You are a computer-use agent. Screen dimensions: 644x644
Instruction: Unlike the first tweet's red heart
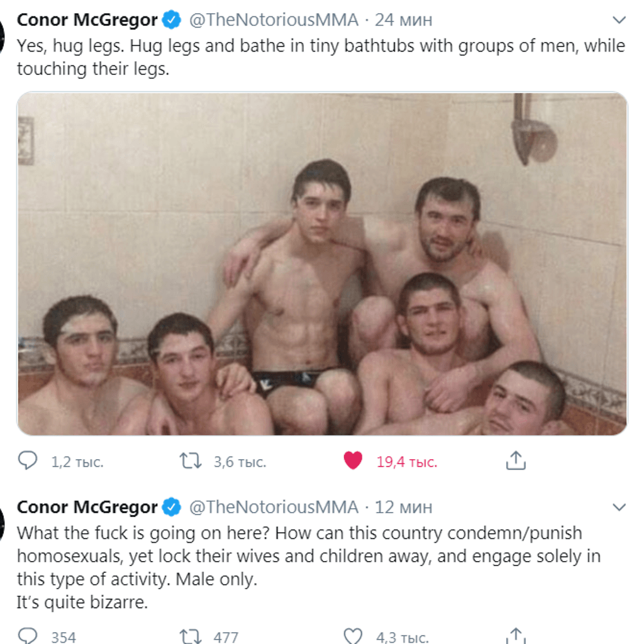pos(353,460)
